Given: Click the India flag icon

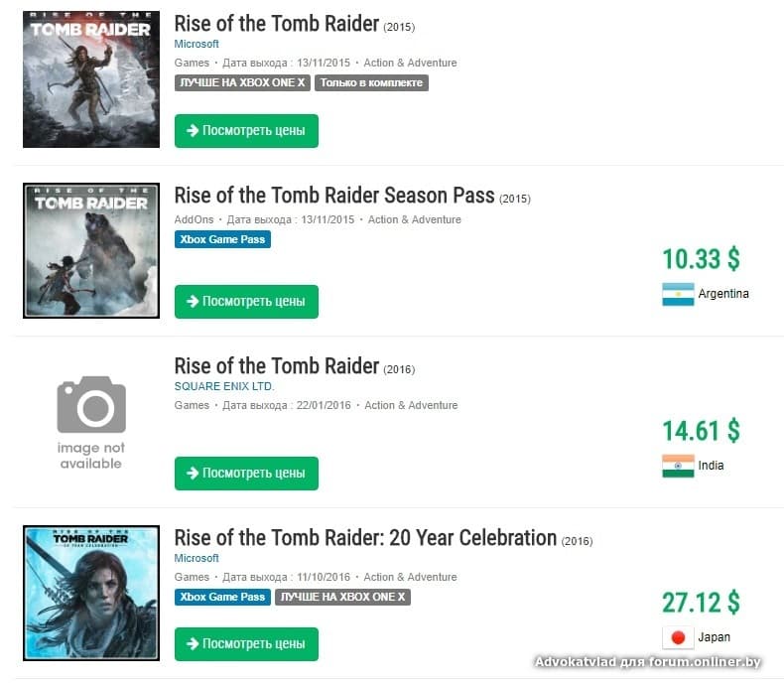Looking at the screenshot, I should click(678, 466).
